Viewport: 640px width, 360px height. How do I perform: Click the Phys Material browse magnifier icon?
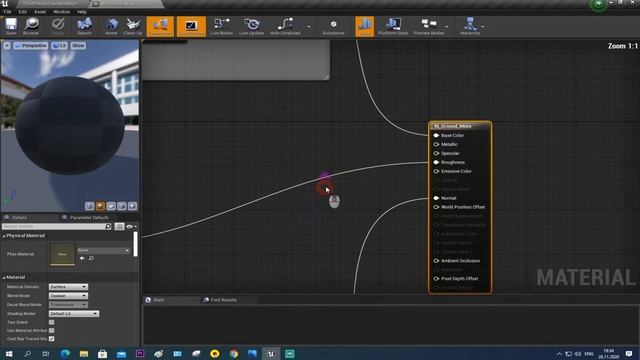(x=91, y=258)
